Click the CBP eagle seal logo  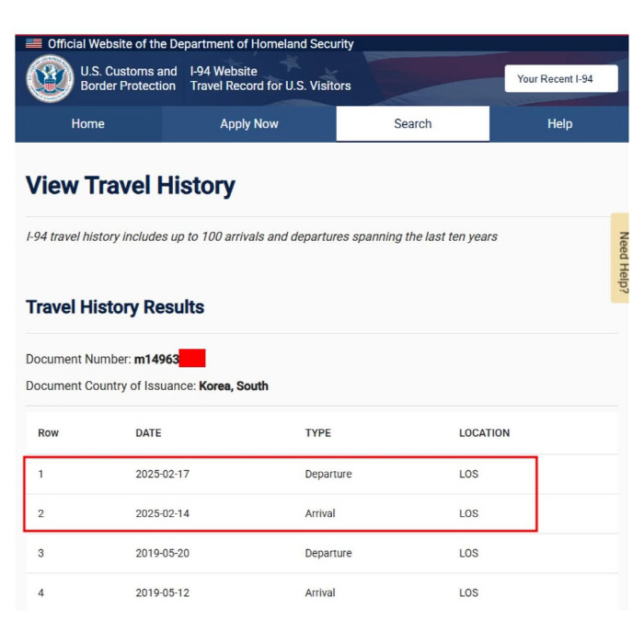(50, 78)
